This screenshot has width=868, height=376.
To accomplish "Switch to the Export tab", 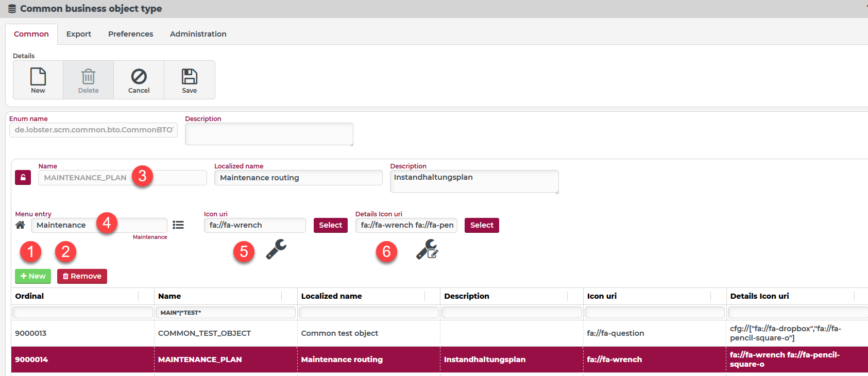I will click(79, 34).
